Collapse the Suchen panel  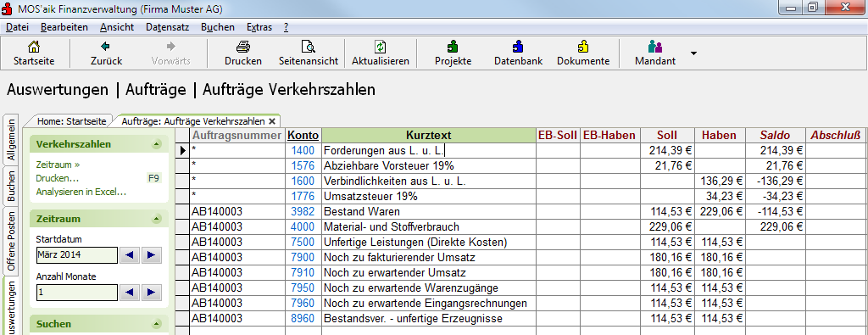coord(157,324)
